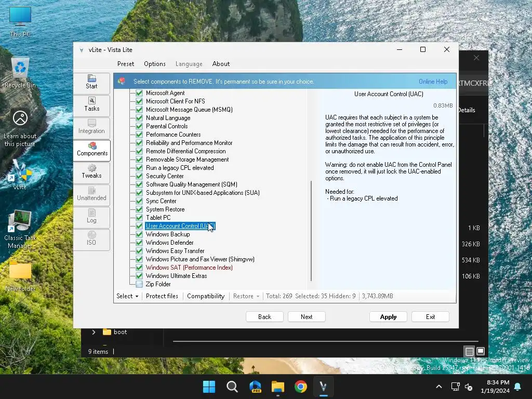Click the Next button
The image size is (532, 399).
(x=307, y=316)
